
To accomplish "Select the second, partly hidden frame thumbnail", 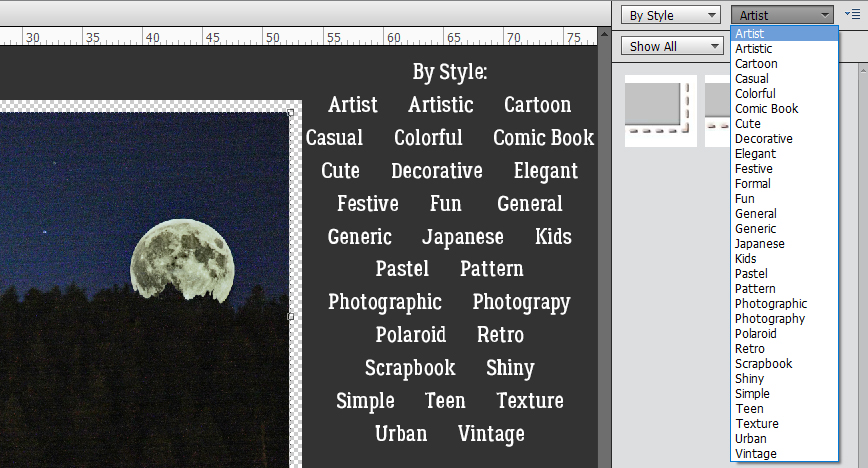I will click(717, 111).
